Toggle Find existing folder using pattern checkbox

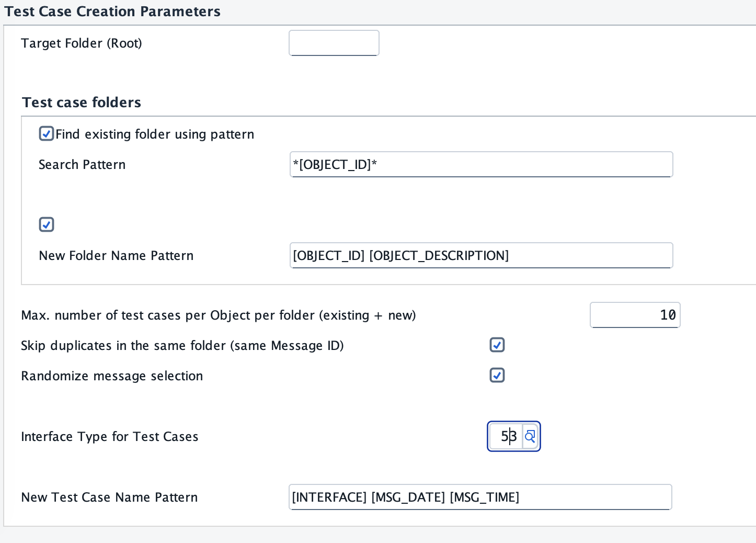[x=47, y=134]
